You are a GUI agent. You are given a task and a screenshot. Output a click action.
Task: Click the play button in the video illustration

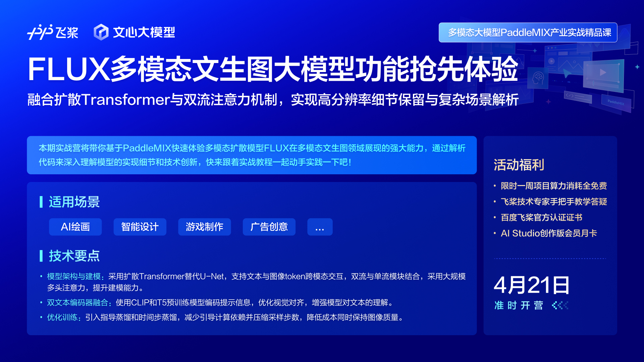tap(603, 72)
